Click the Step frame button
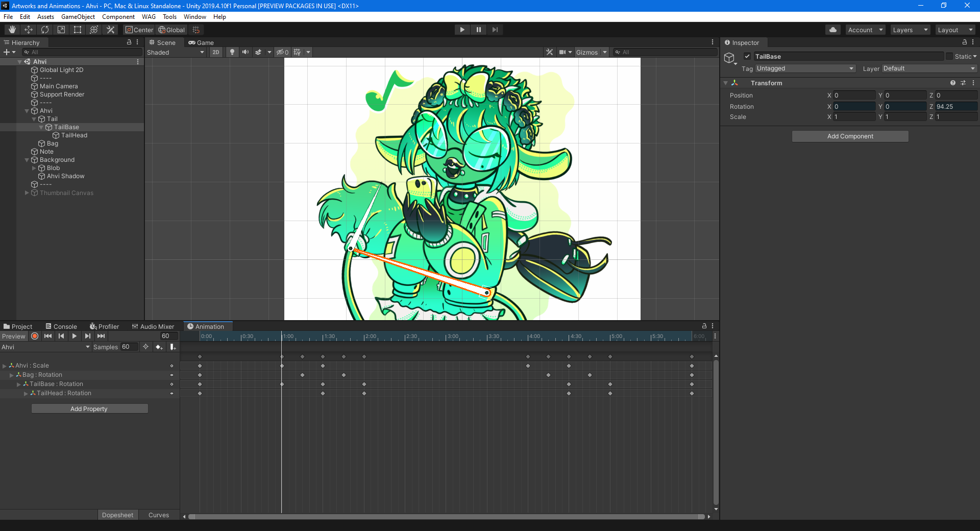 [495, 30]
